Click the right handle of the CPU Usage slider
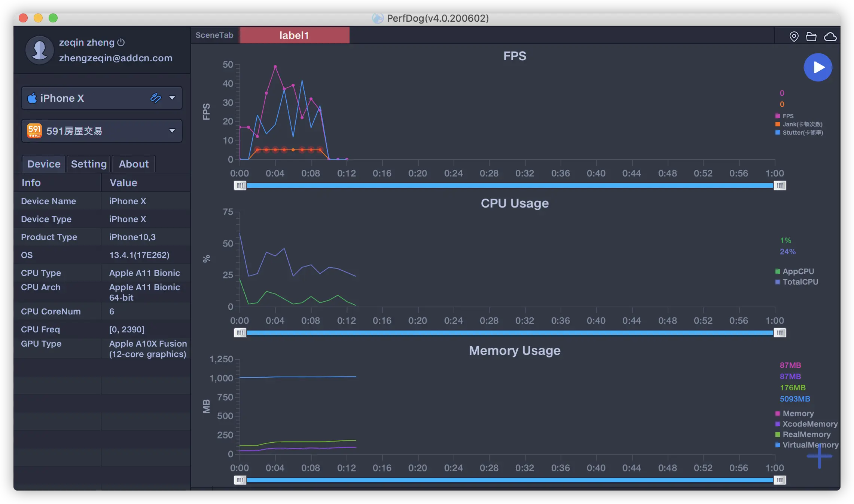 780,333
